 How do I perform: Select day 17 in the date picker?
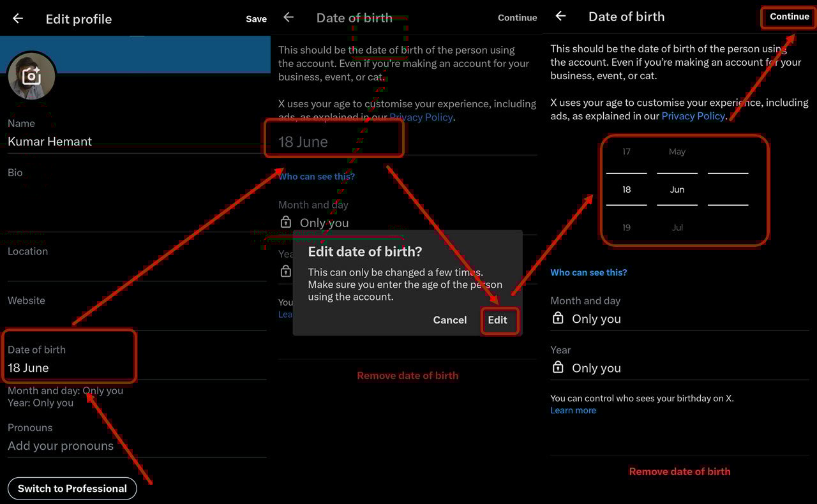[626, 152]
